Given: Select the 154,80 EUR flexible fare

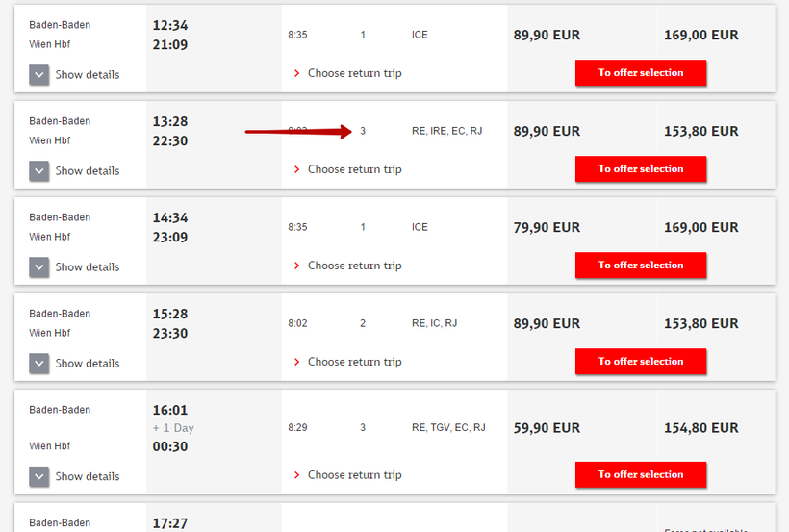Looking at the screenshot, I should click(700, 428).
